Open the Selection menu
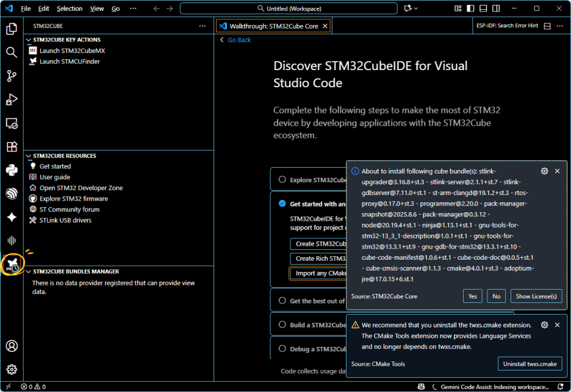 coord(70,9)
